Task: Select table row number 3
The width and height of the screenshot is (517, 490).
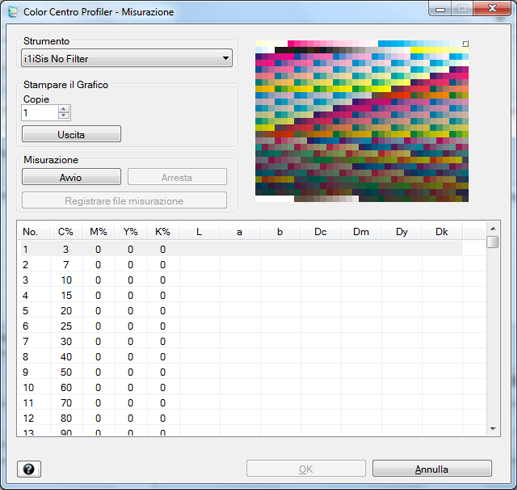Action: click(x=240, y=280)
